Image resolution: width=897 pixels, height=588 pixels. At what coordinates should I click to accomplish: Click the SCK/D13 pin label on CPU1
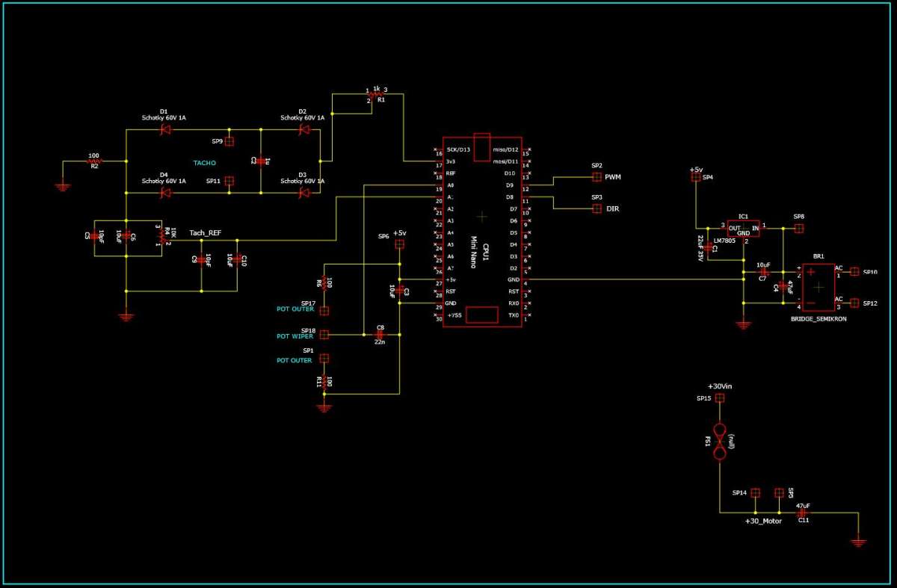tap(458, 149)
